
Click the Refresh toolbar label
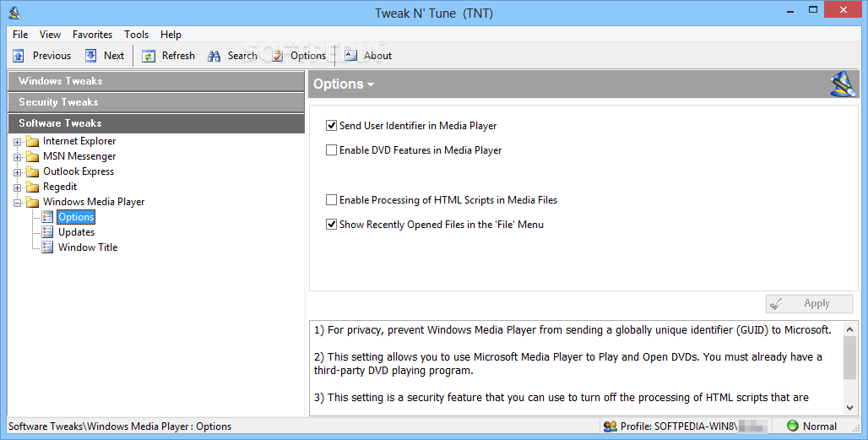178,56
